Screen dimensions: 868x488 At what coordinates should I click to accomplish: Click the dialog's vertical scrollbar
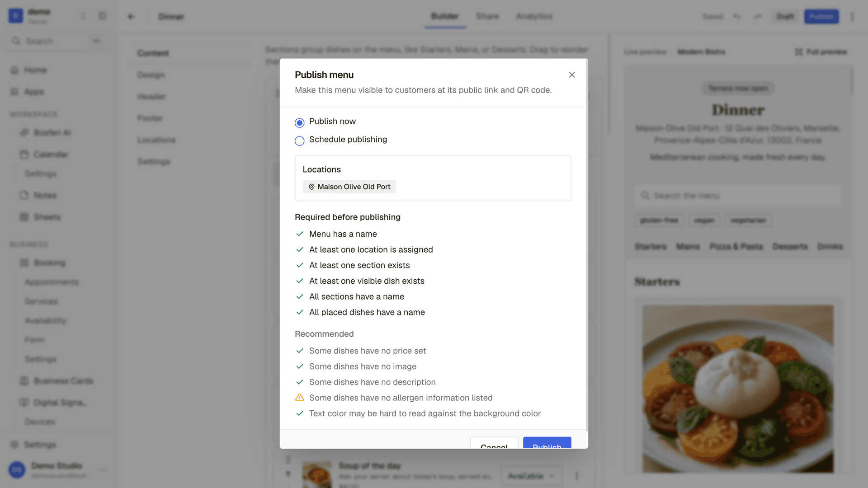pos(586,244)
